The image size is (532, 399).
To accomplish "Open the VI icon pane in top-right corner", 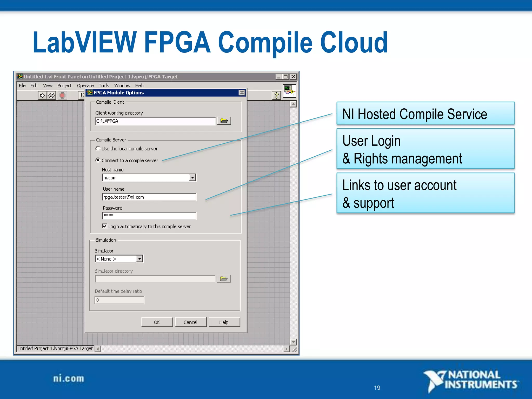I will [289, 91].
